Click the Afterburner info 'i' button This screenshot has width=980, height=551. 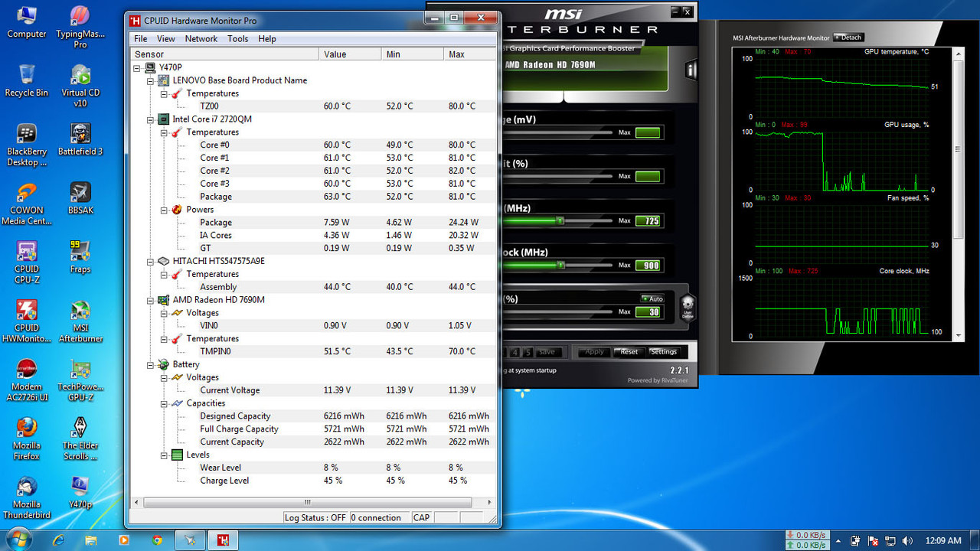(x=691, y=71)
